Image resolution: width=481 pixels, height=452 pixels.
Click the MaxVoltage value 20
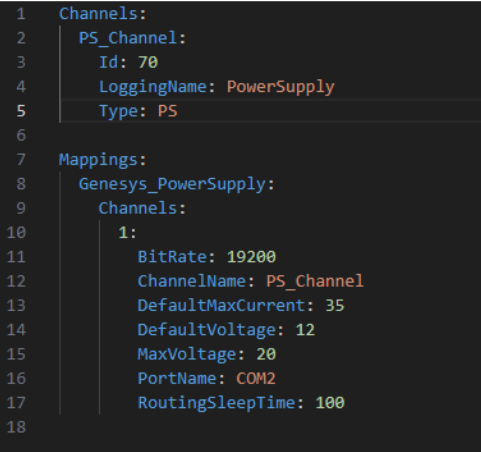click(266, 354)
